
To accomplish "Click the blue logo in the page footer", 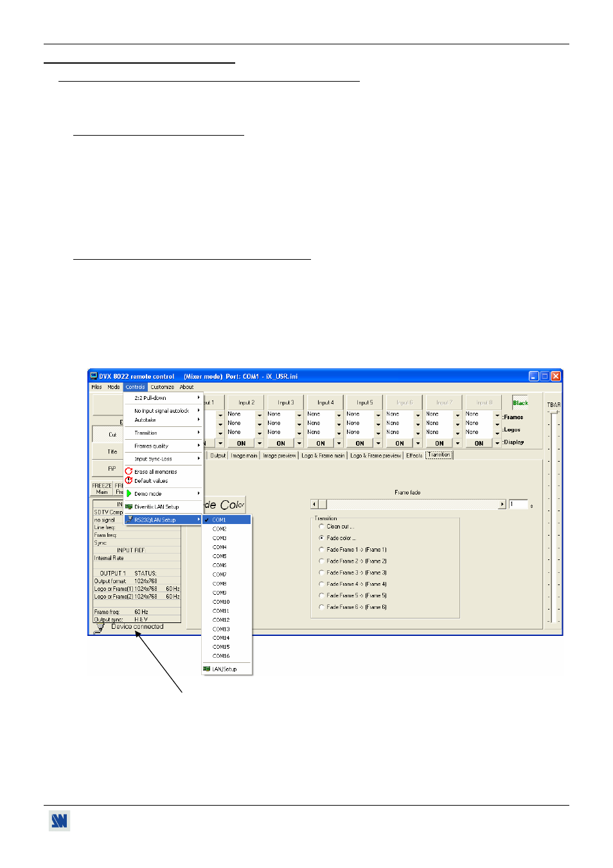I will tap(59, 821).
